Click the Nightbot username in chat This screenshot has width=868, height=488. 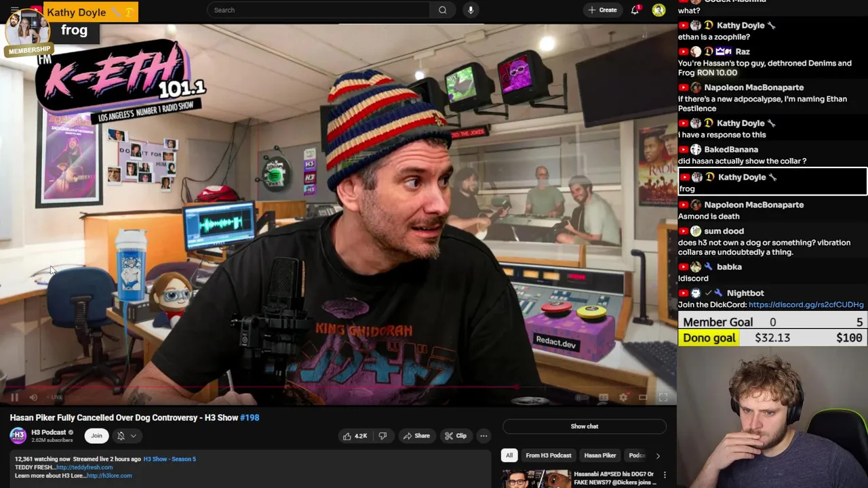745,293
